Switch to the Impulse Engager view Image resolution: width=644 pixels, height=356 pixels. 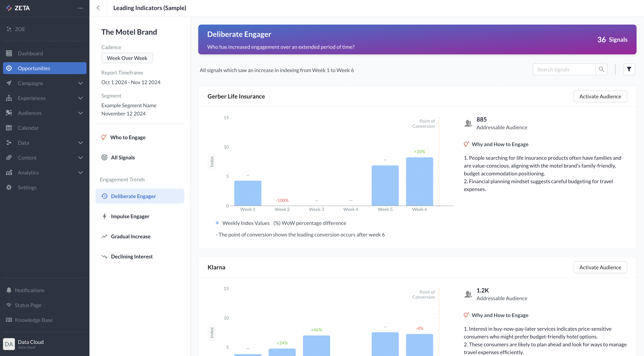130,216
